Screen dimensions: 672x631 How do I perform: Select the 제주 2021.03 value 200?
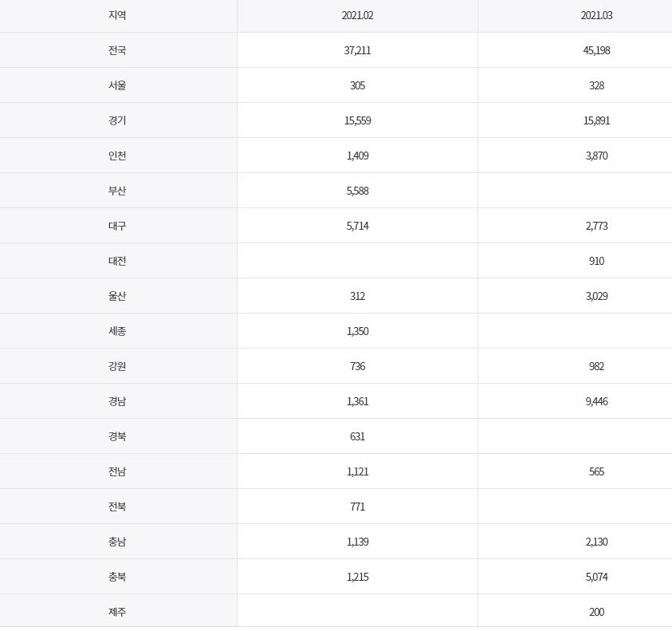tap(597, 612)
